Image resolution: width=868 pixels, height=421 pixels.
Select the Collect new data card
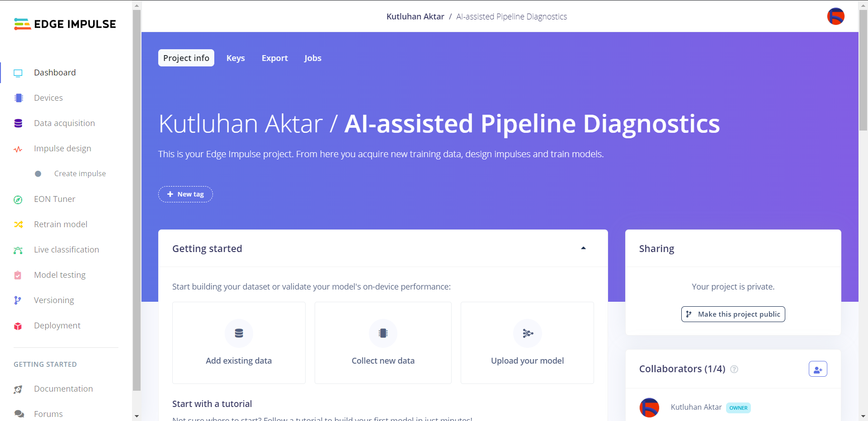[x=383, y=342]
